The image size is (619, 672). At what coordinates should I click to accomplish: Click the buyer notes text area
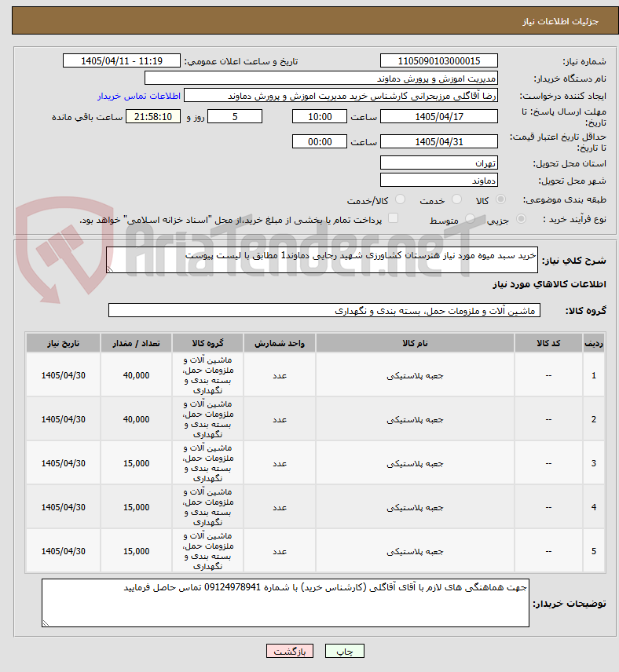tap(285, 603)
